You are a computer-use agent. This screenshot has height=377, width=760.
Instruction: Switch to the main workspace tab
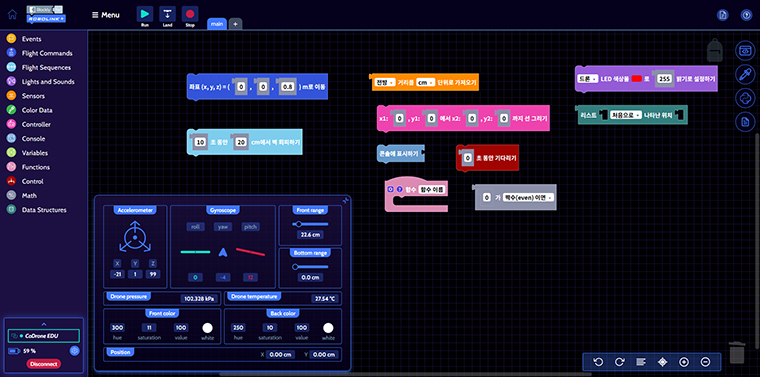click(217, 24)
